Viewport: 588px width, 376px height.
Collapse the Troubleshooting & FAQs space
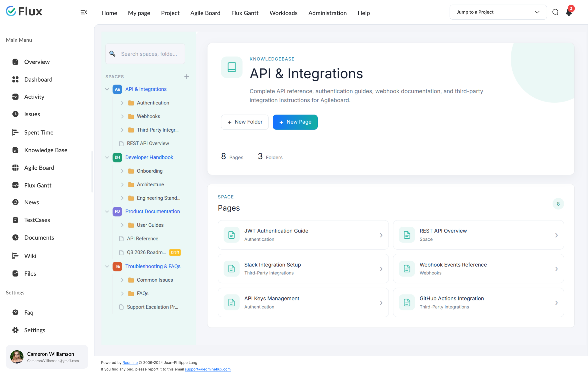coord(107,266)
